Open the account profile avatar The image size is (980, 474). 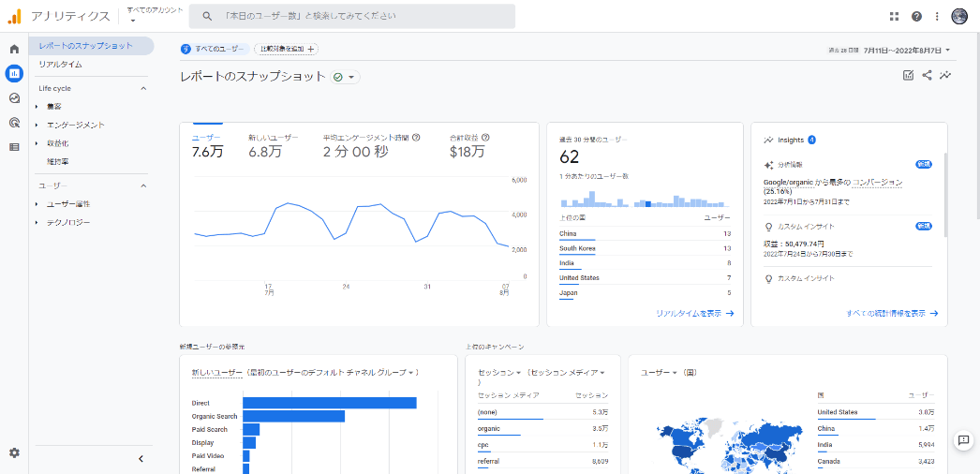[959, 16]
